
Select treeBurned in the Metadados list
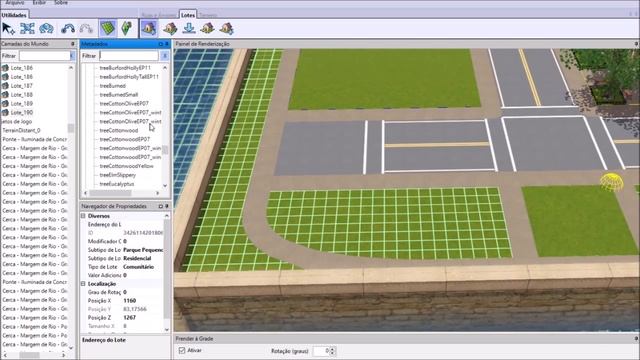113,86
